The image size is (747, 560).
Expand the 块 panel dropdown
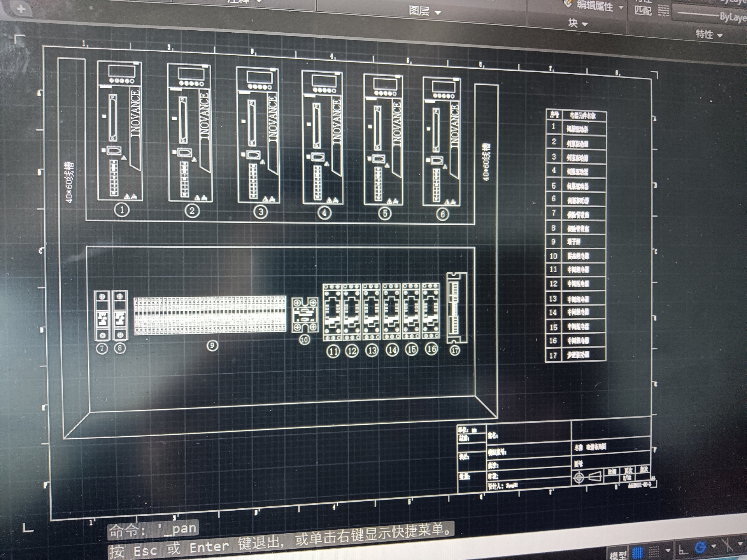584,24
